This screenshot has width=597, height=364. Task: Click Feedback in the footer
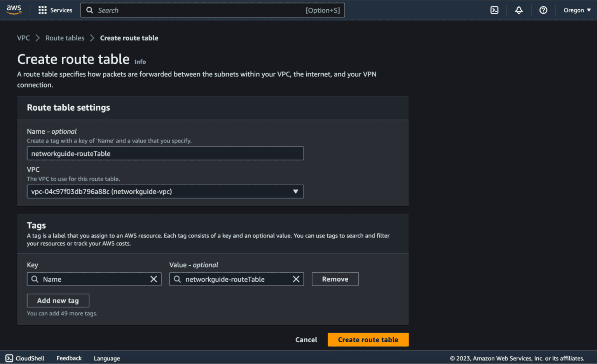tap(69, 358)
